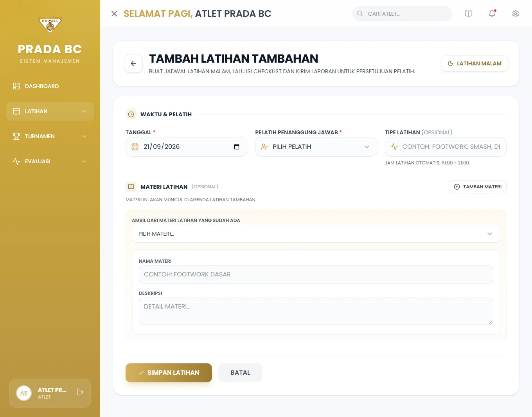Click the Latihan Malam button
This screenshot has height=417, width=532.
pos(474,63)
